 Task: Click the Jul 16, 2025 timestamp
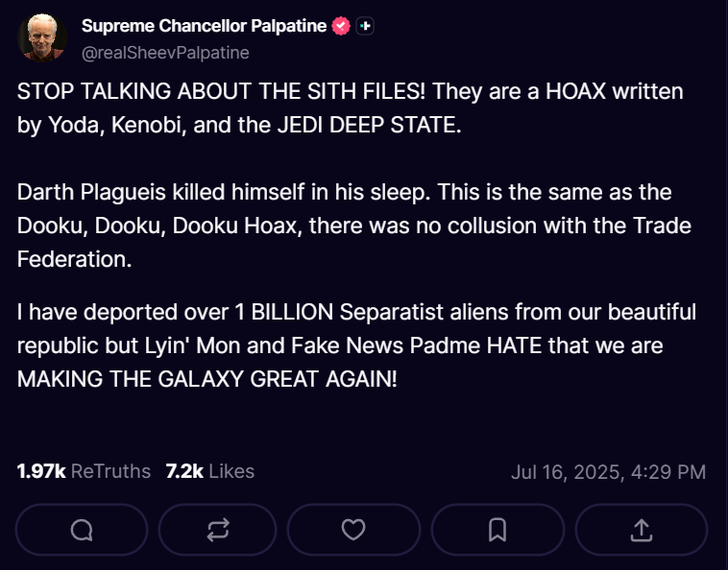coord(608,472)
